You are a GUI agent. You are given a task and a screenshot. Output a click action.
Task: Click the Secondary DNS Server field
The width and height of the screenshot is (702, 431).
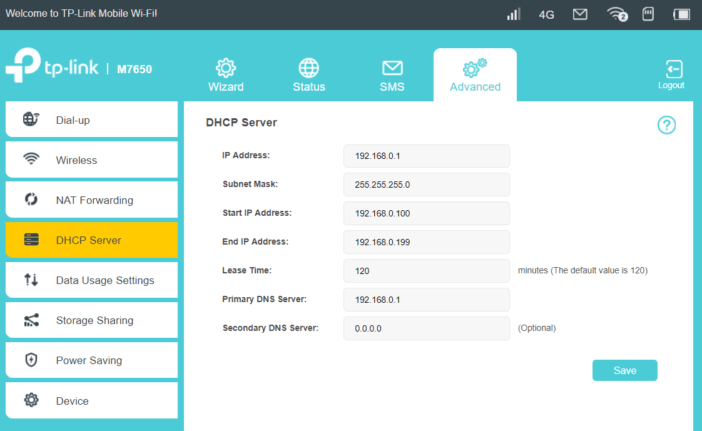tap(426, 328)
